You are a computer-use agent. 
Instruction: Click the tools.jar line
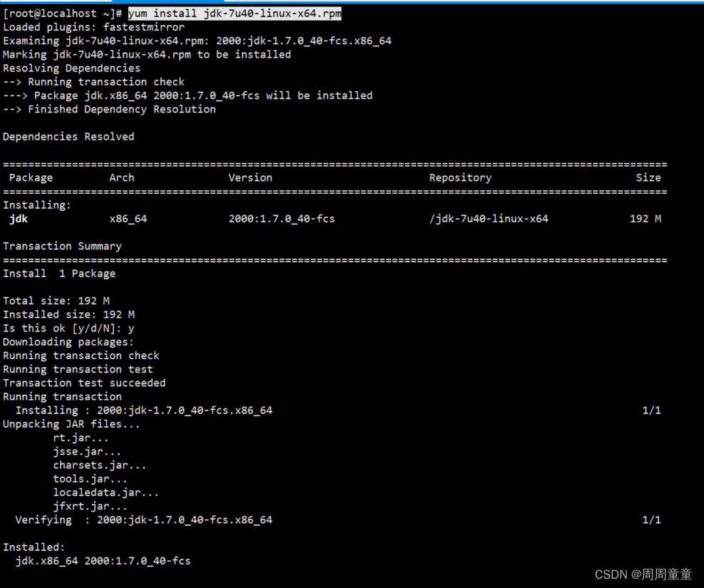90,478
